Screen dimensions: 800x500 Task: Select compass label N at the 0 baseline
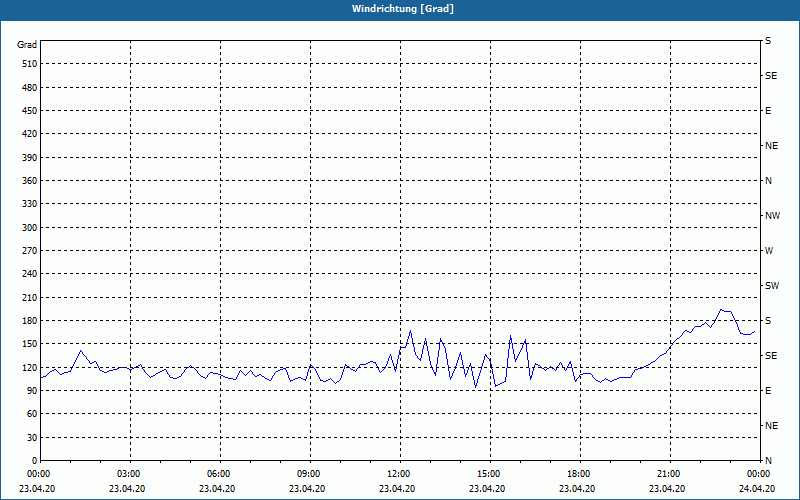(768, 461)
